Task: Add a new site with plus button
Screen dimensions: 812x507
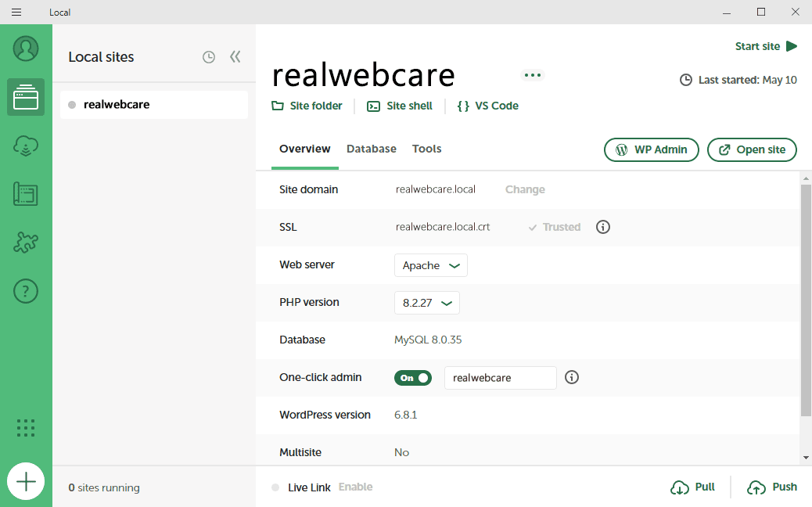Action: tap(25, 481)
